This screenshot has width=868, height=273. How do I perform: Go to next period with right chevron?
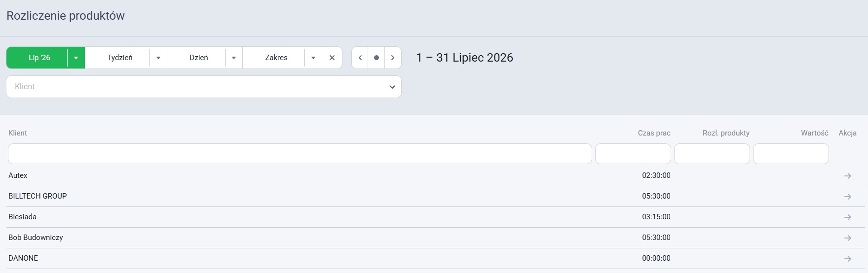point(393,58)
